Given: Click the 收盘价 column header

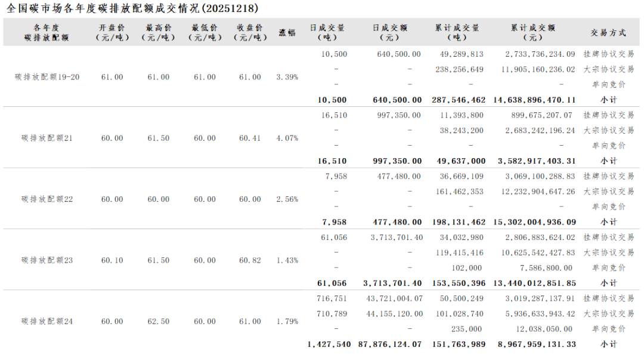Looking at the screenshot, I should [x=250, y=32].
